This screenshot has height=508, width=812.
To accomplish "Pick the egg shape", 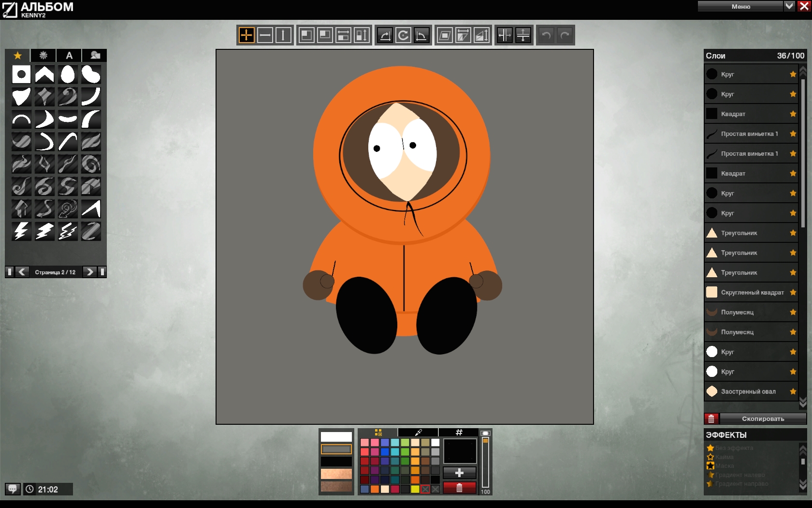I will click(68, 75).
